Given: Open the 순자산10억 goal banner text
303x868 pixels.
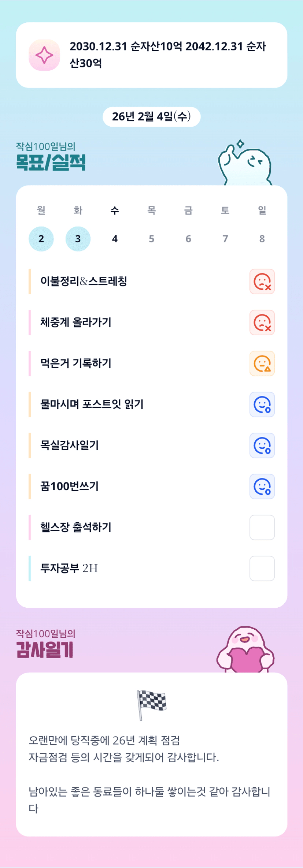Looking at the screenshot, I should (x=167, y=55).
